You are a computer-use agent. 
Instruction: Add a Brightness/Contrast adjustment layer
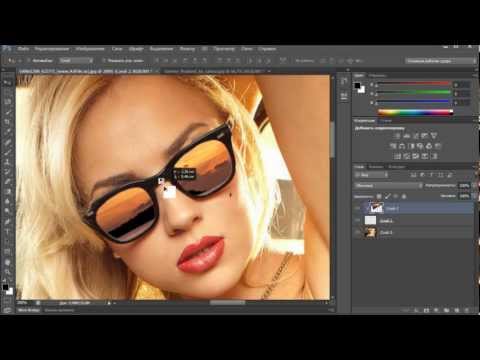(x=398, y=136)
